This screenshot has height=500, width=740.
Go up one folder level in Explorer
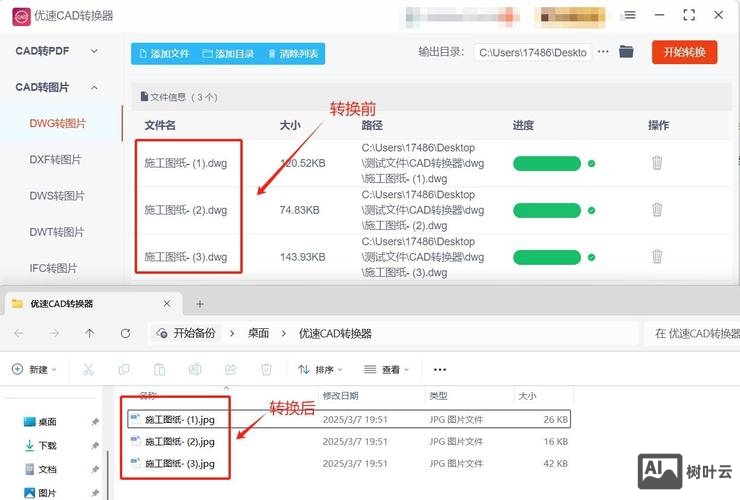[x=90, y=333]
